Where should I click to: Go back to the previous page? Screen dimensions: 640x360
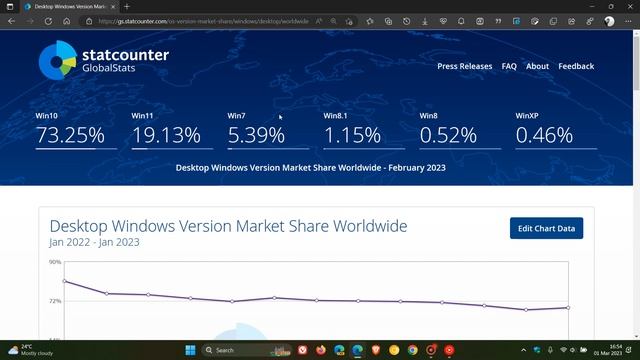tap(11, 21)
